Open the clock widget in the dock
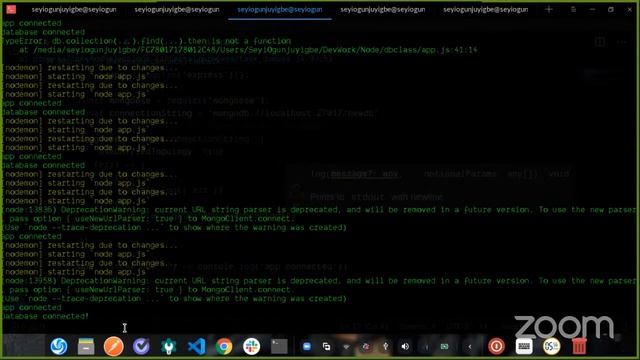This screenshot has width=640, height=360. (551, 346)
